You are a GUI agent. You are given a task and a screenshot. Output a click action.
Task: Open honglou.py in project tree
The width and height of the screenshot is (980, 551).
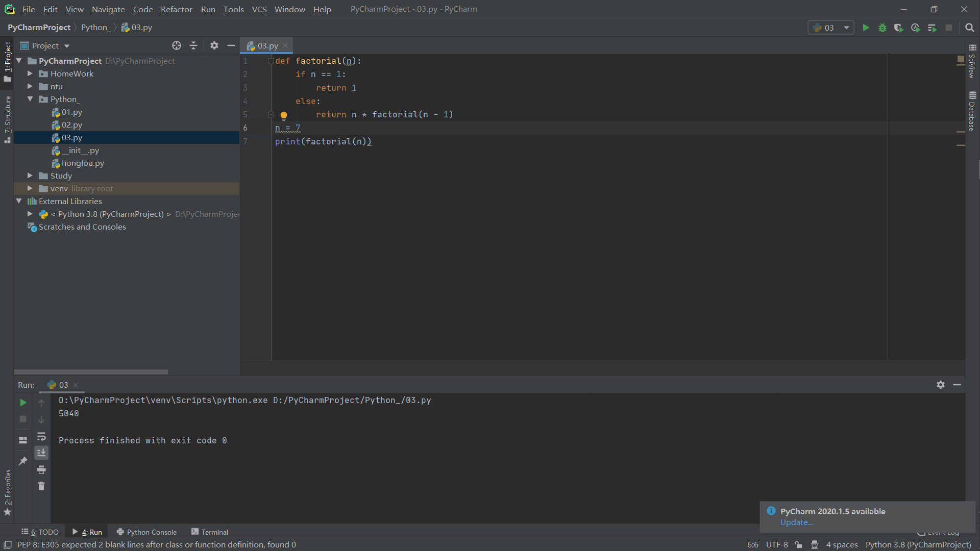click(83, 163)
